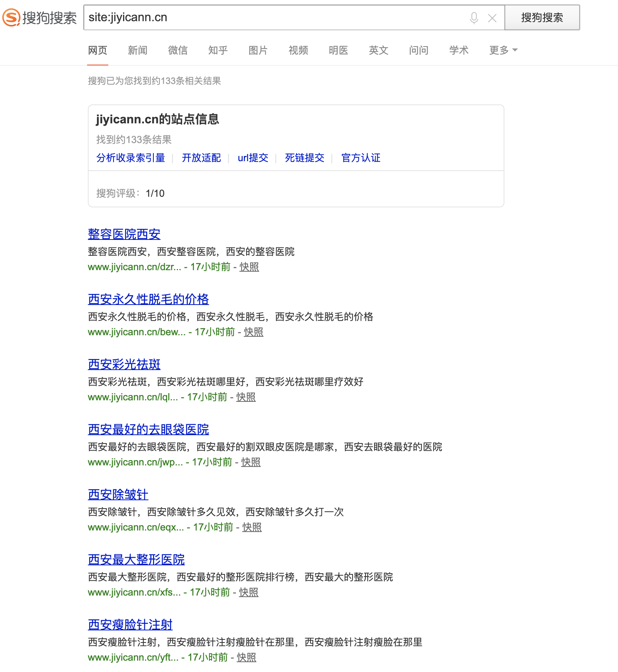Open result titled 西安除皱针
Screen dimensions: 618x672
[118, 495]
